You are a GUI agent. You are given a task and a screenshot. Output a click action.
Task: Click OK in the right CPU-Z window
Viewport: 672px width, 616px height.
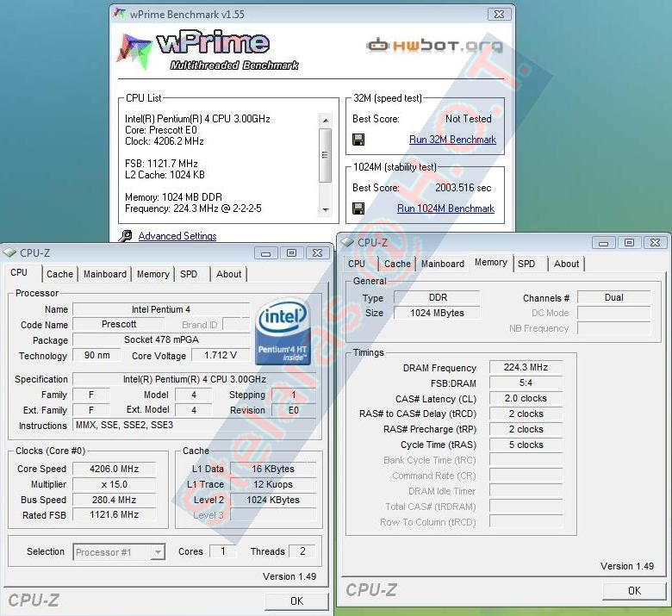tap(634, 591)
